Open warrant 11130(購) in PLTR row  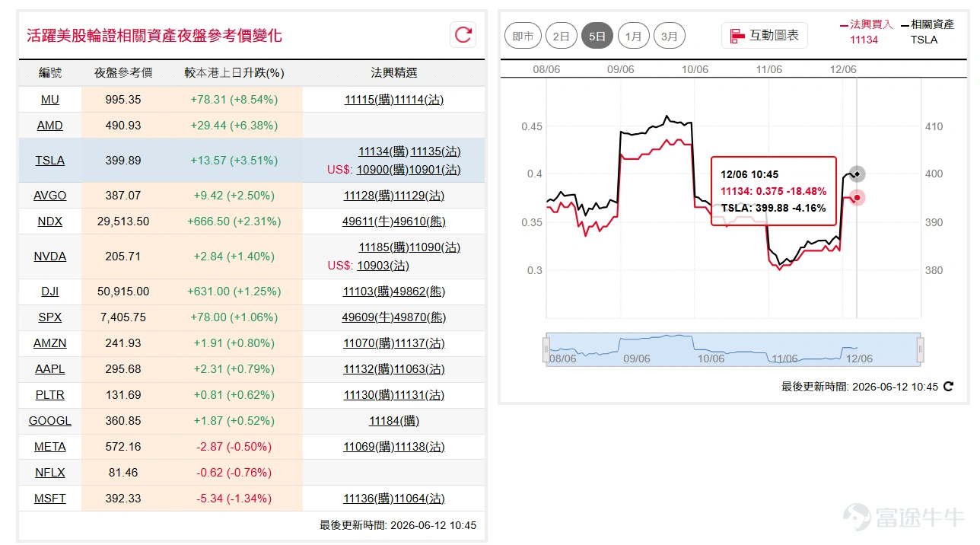[368, 395]
